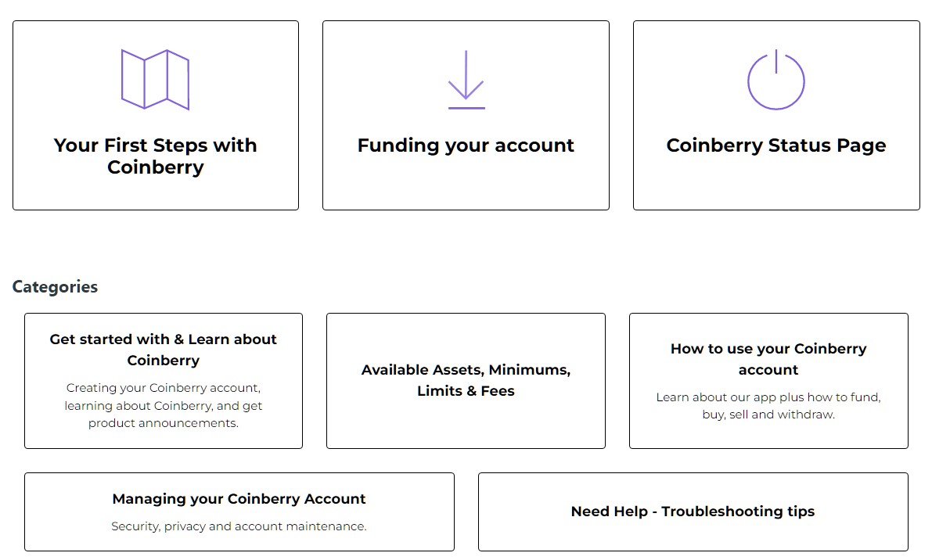Click the right panel of the map icon
This screenshot has width=932, height=560.
(x=178, y=80)
